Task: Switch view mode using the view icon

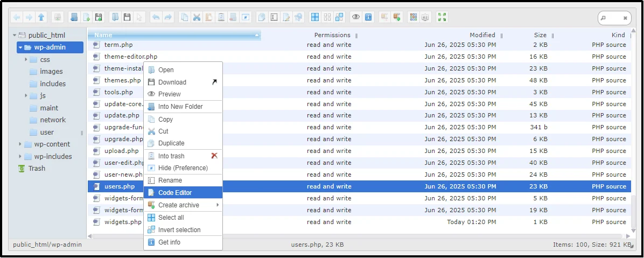Action: click(414, 17)
